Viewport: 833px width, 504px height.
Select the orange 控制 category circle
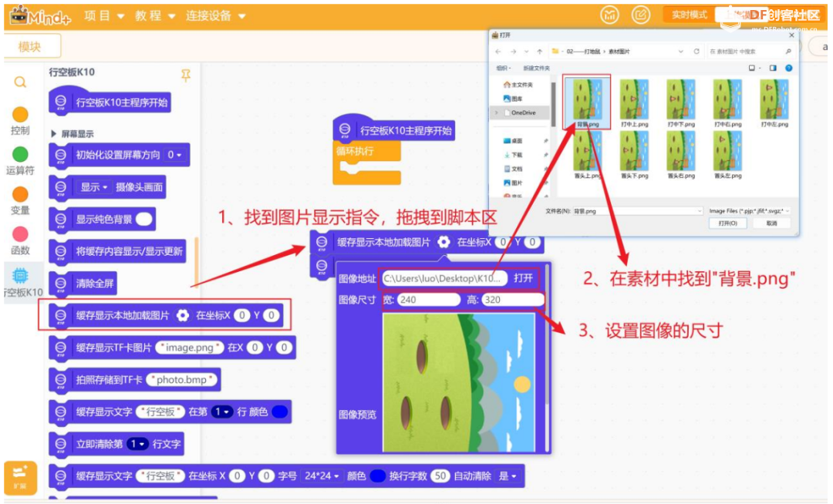pos(20,115)
